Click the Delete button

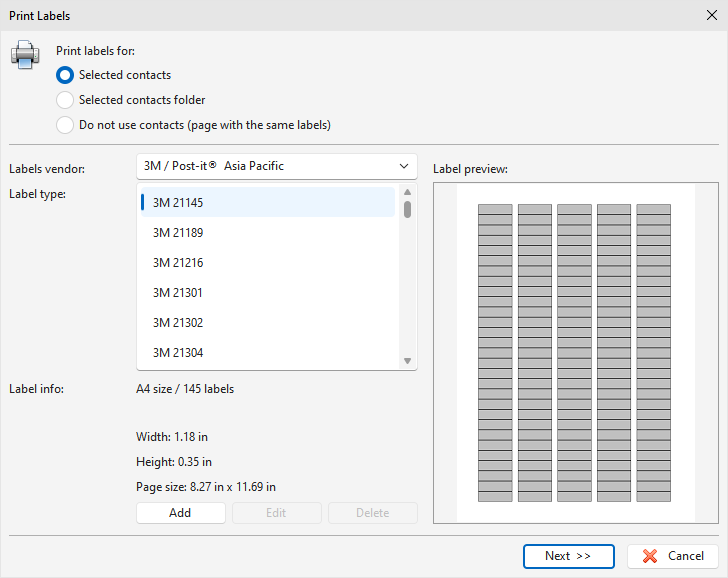coord(373,513)
